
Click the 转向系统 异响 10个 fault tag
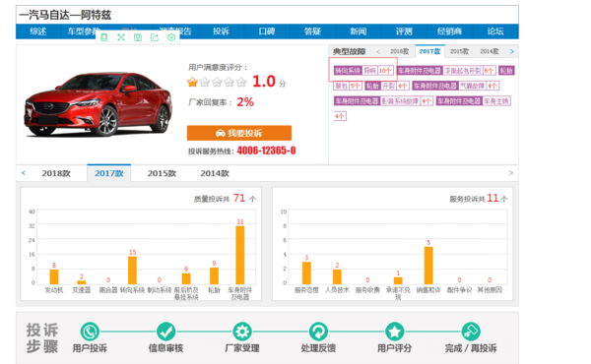(363, 71)
